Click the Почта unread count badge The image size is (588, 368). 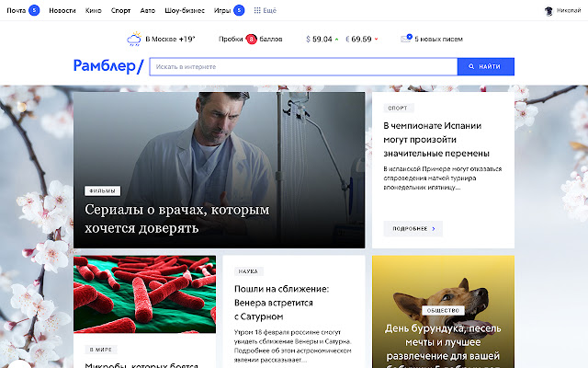click(34, 10)
